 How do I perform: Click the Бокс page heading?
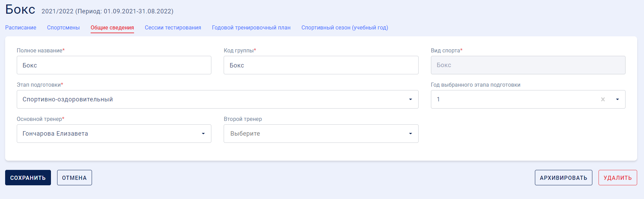(x=20, y=9)
